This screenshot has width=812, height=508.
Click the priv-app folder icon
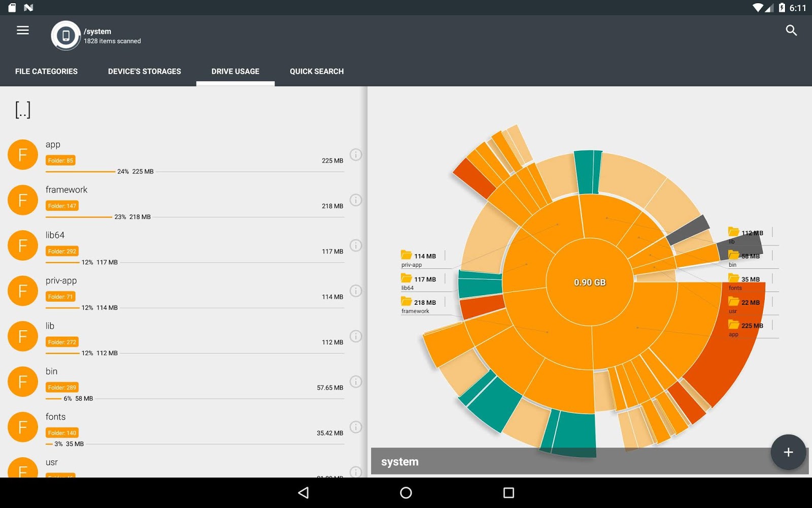(22, 291)
